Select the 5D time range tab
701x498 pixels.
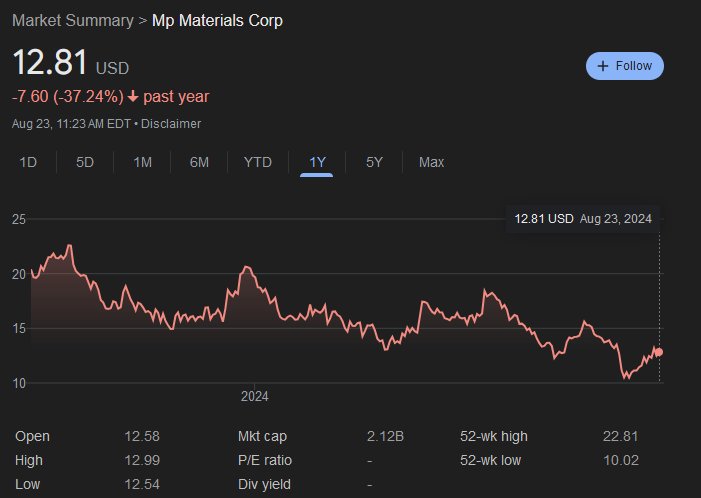point(85,162)
